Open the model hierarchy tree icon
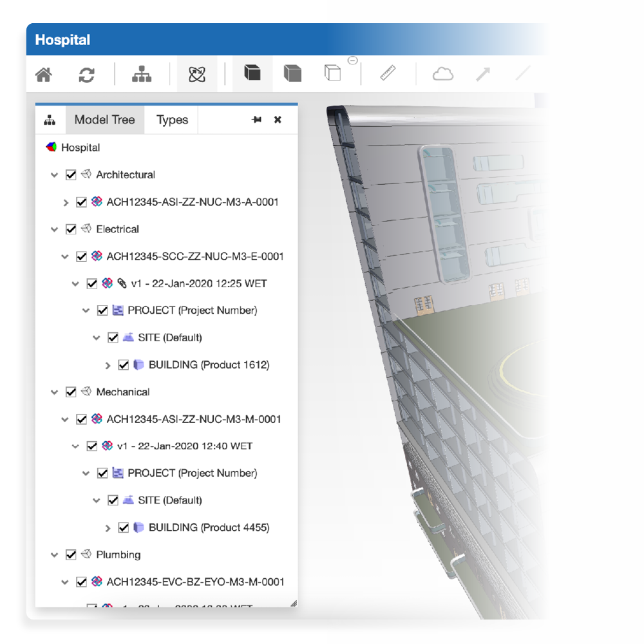 pos(142,75)
